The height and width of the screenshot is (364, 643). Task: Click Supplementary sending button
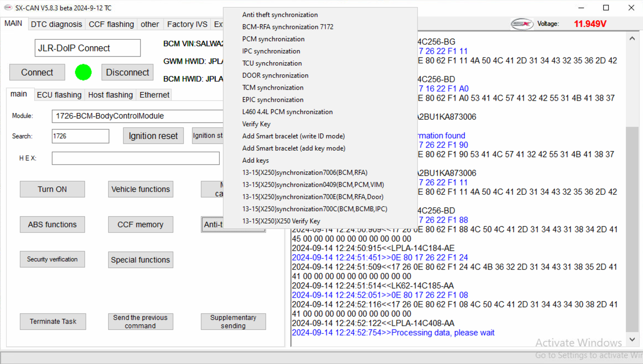coord(233,321)
